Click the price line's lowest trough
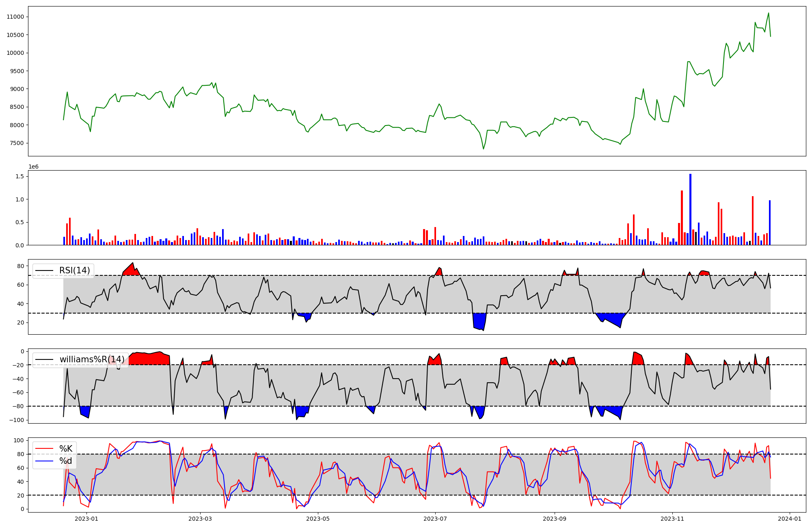 pos(483,149)
